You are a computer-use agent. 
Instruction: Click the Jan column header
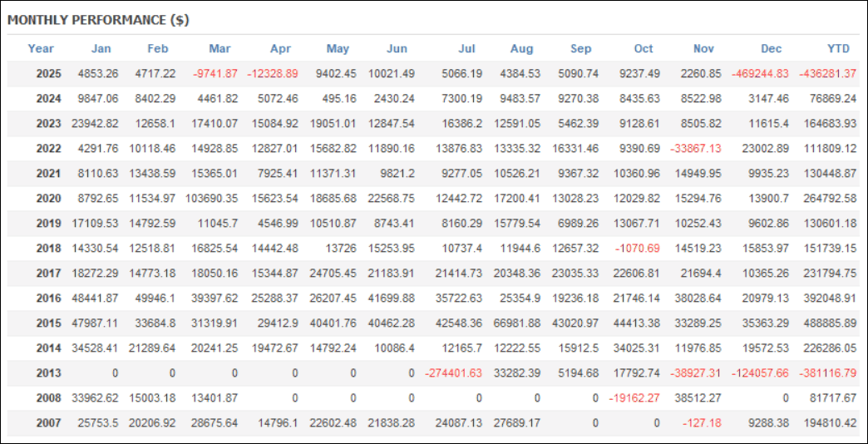tap(101, 48)
